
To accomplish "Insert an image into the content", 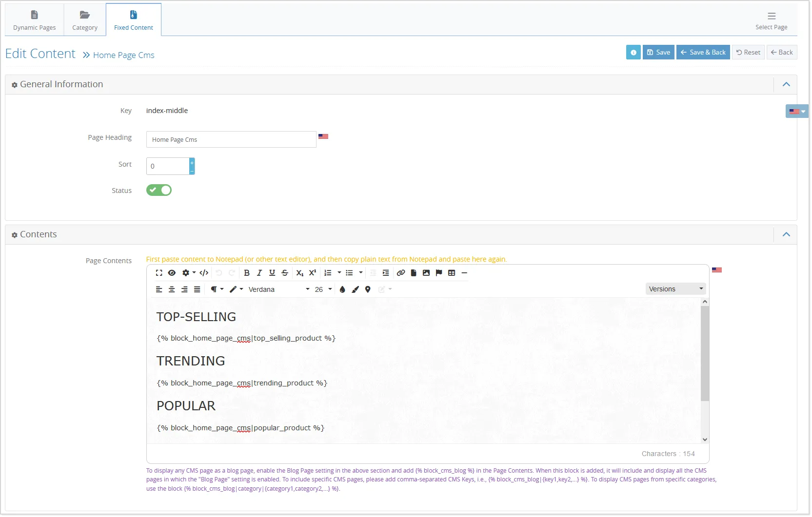I will (426, 273).
